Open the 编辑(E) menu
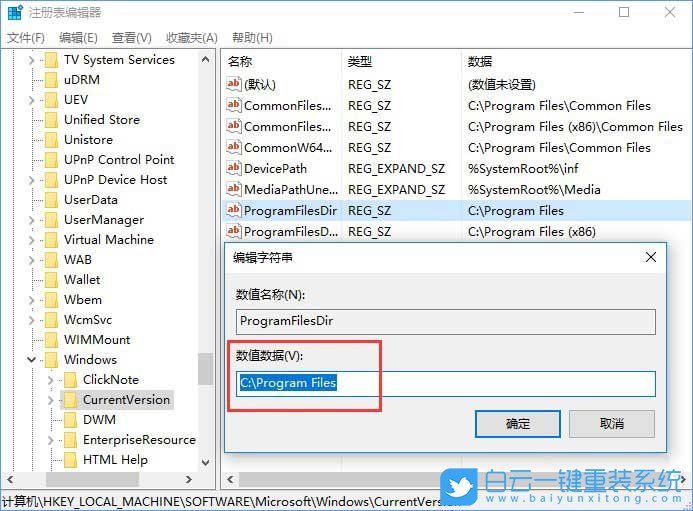Screen dimensions: 693x511 [x=78, y=38]
